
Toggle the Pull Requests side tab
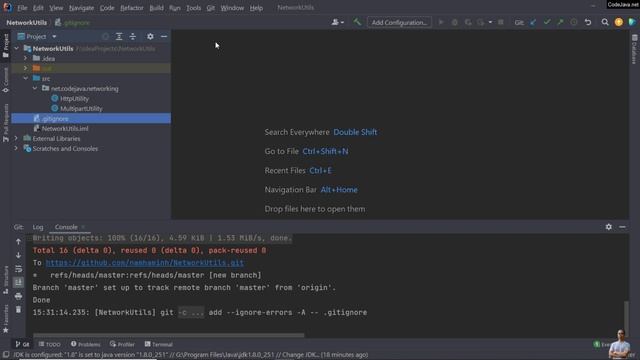coord(6,122)
